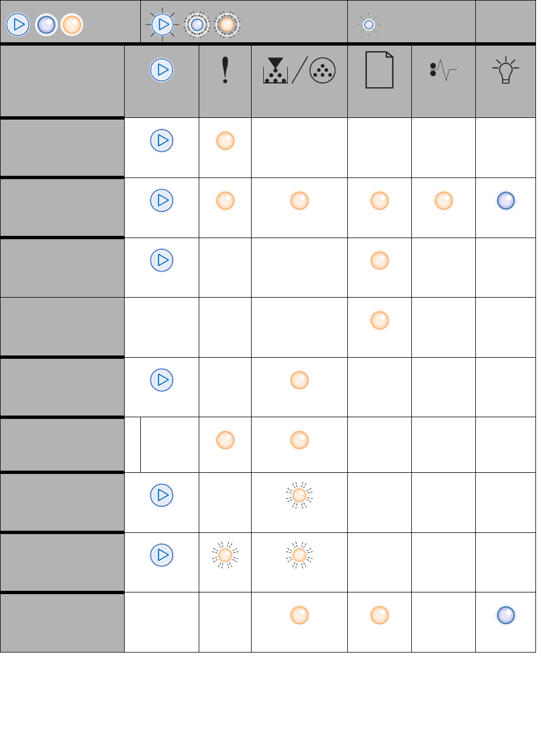Click the solid blue light in top legend
This screenshot has width=541, height=756.
[x=46, y=24]
